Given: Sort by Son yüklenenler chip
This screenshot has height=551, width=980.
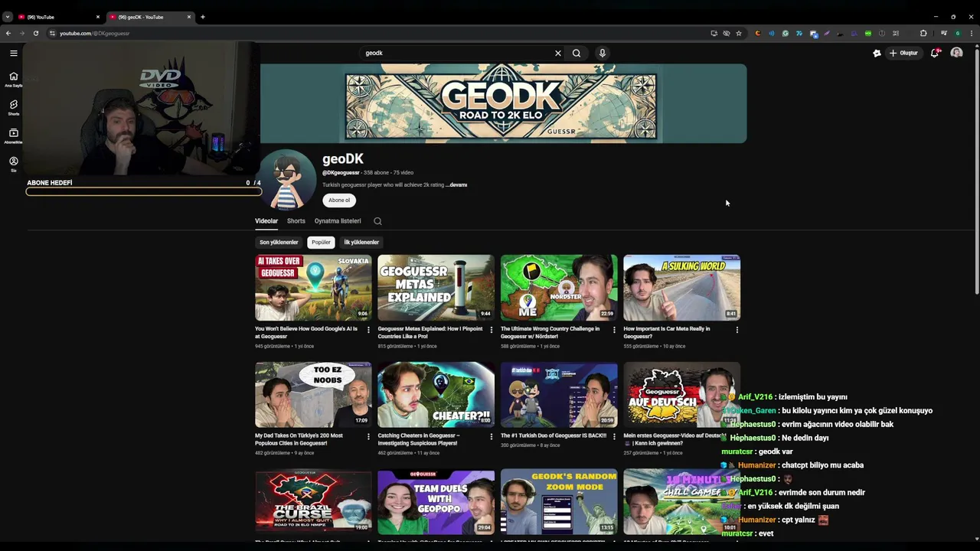Looking at the screenshot, I should pyautogui.click(x=279, y=243).
